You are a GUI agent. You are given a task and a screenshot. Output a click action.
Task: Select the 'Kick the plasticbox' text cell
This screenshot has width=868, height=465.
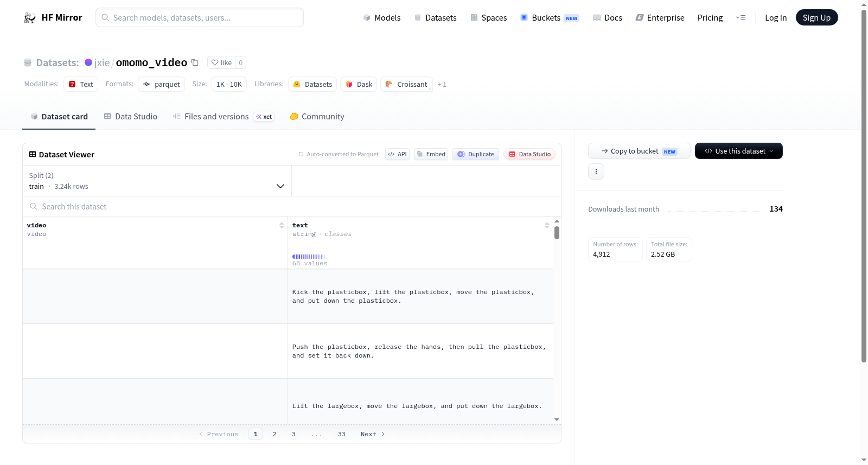[x=420, y=296]
